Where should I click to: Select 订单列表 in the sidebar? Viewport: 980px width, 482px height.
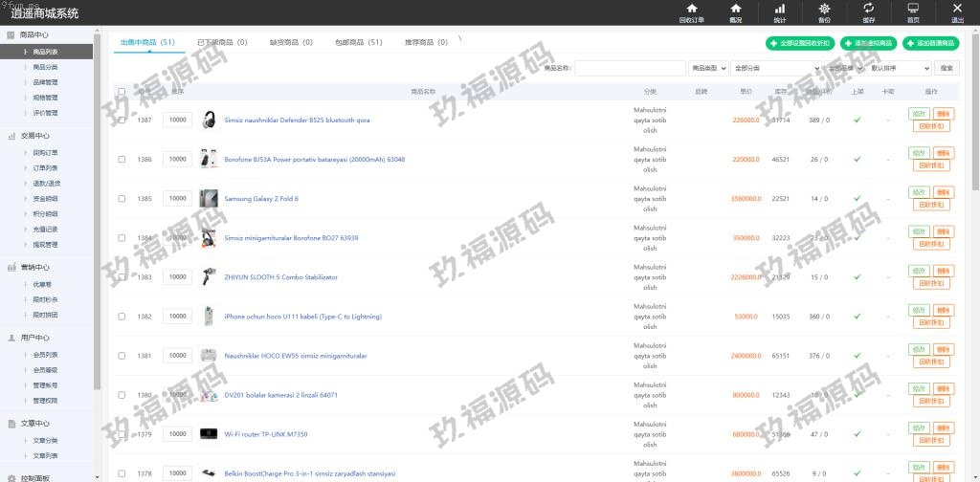46,167
